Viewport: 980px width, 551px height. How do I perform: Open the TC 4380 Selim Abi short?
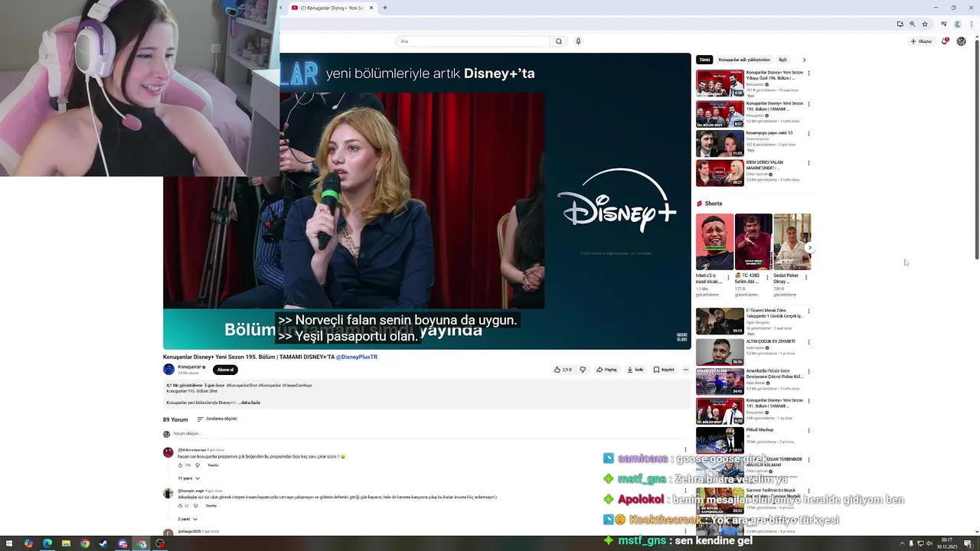click(x=753, y=242)
